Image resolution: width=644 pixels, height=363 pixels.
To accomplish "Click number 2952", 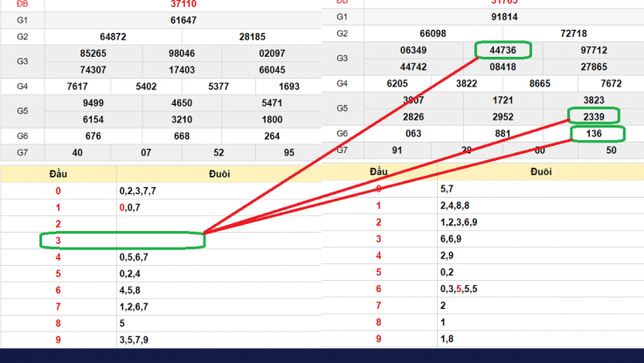I will pyautogui.click(x=502, y=117).
